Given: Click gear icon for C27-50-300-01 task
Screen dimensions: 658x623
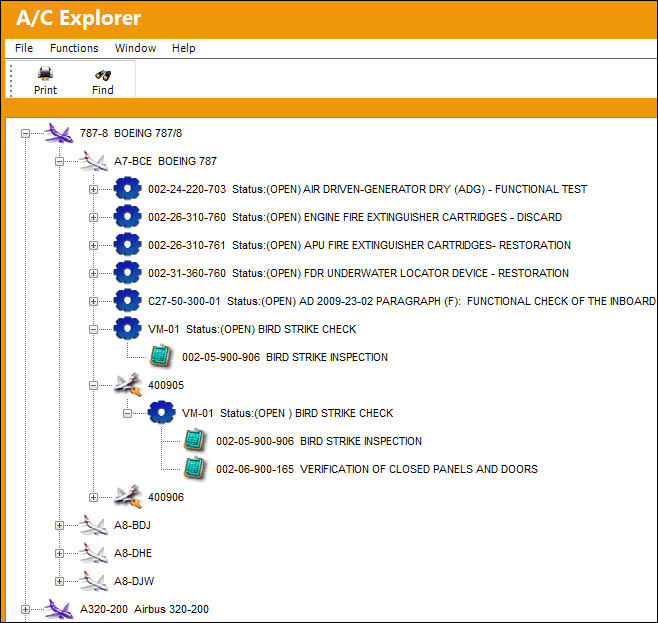Looking at the screenshot, I should (x=128, y=301).
